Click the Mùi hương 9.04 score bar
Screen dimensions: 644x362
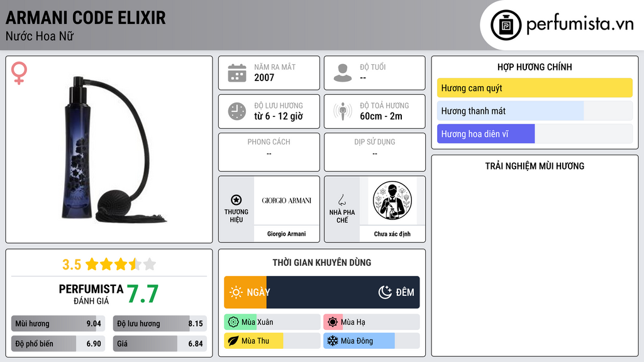tap(58, 324)
